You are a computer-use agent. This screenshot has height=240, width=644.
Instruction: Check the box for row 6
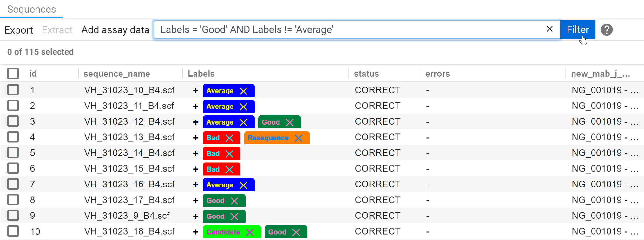point(13,168)
